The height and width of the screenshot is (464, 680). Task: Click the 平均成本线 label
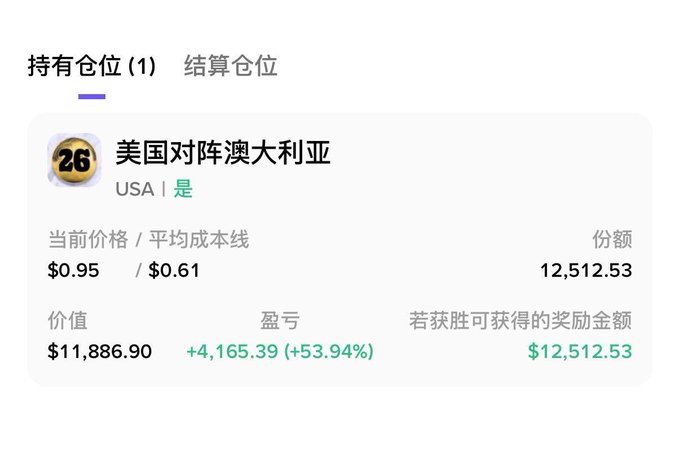click(x=199, y=239)
